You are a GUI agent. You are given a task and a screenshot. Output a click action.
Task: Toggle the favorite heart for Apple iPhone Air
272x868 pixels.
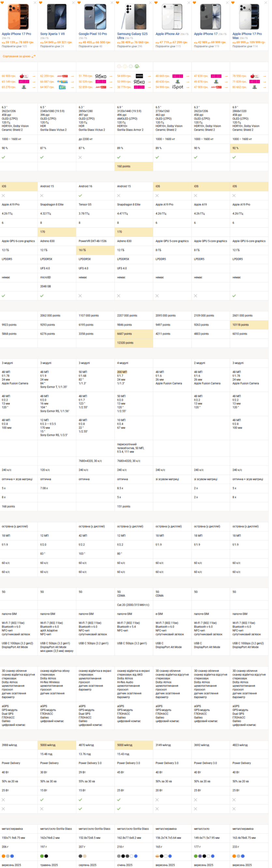click(156, 3)
